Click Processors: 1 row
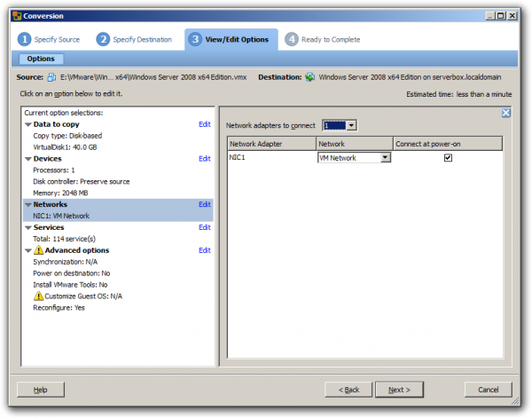532x419 pixels. [x=54, y=170]
